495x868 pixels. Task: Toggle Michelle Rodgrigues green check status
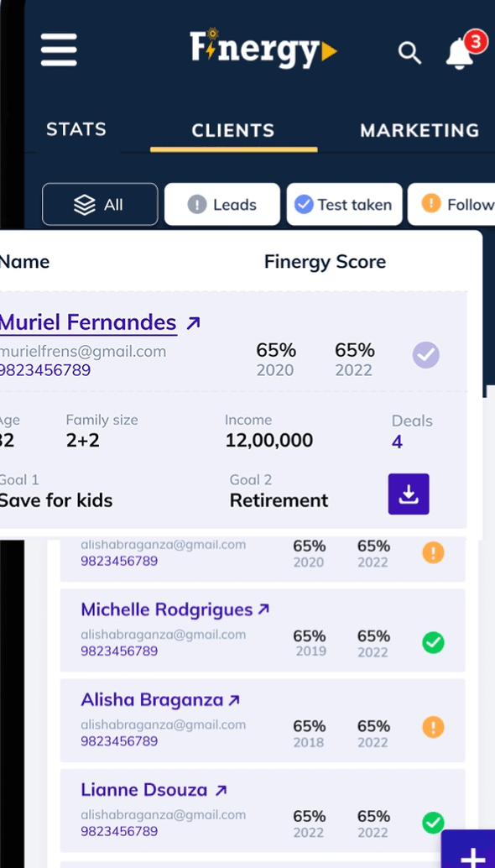tap(433, 643)
